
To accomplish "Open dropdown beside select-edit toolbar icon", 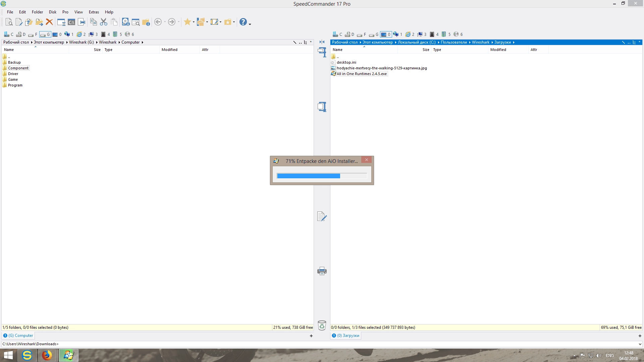I will [x=220, y=22].
